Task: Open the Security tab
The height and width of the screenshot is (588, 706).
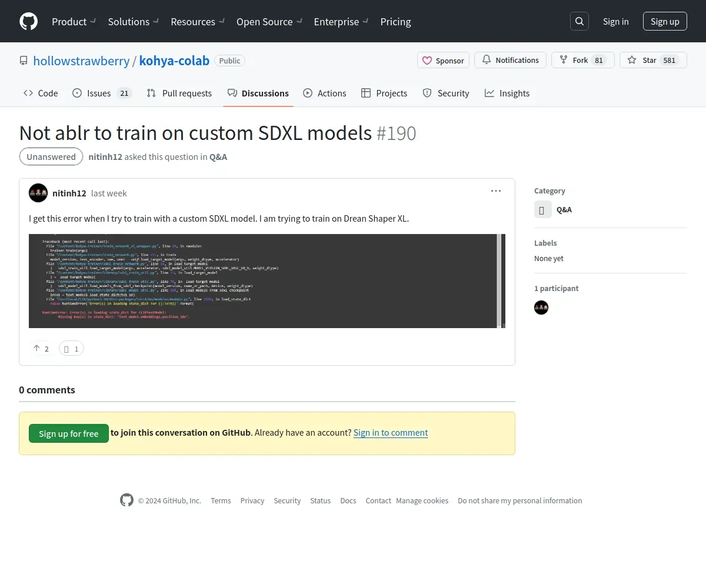Action: pos(446,93)
